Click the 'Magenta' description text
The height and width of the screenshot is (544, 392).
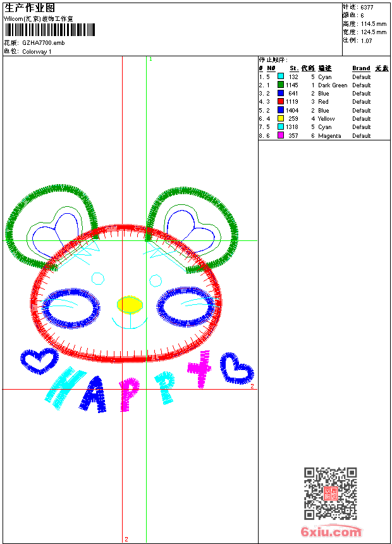pos(329,135)
